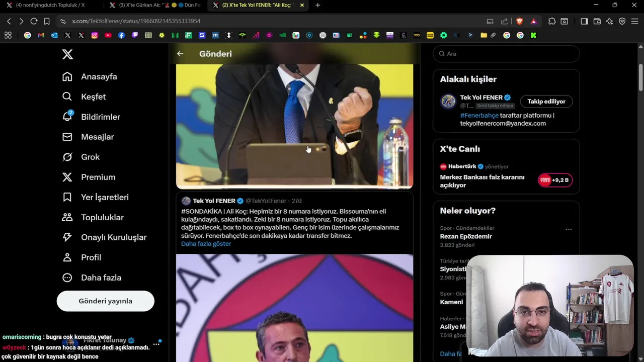Click share page icon in address bar
644x362 pixels.
point(504,21)
